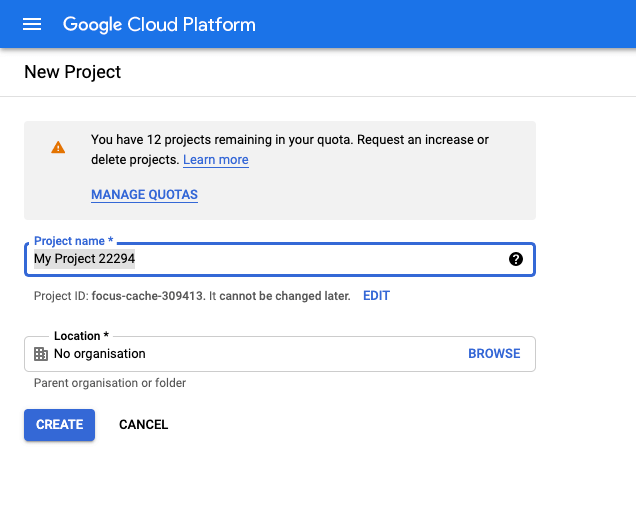
Task: Click the No organisation location field
Action: point(280,354)
